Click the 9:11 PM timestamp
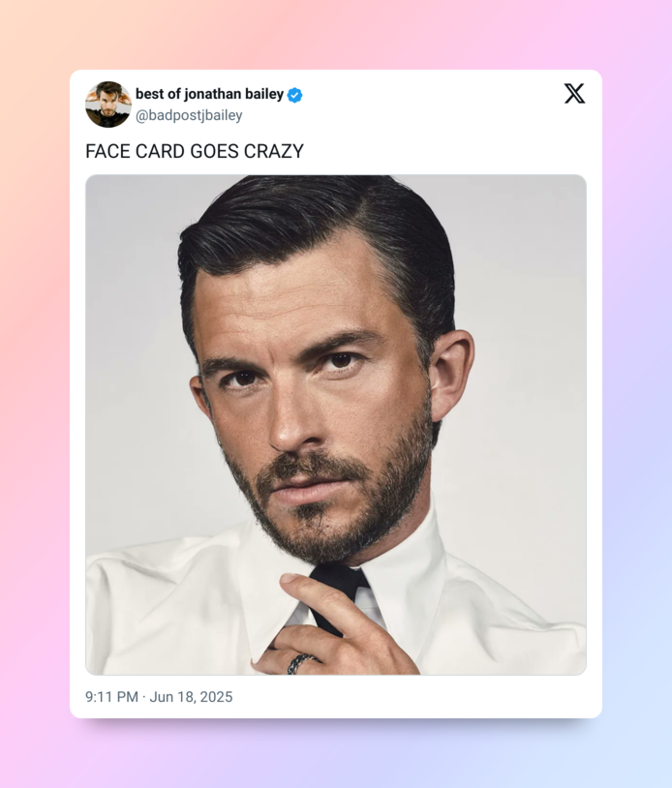 click(x=111, y=697)
